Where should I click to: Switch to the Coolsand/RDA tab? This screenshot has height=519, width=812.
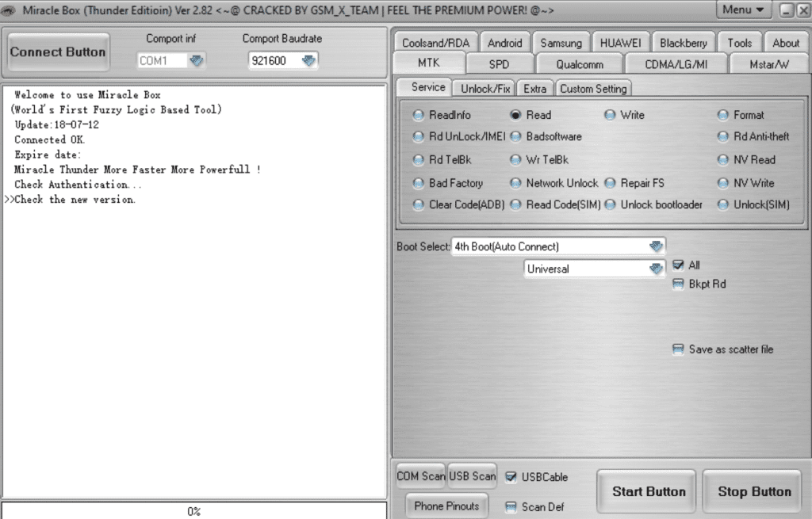435,43
